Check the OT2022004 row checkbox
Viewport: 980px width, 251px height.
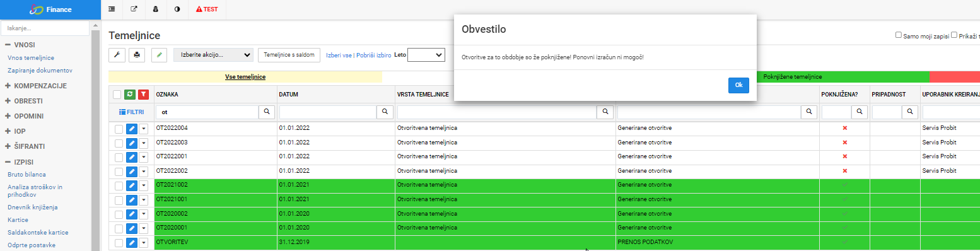pos(119,129)
